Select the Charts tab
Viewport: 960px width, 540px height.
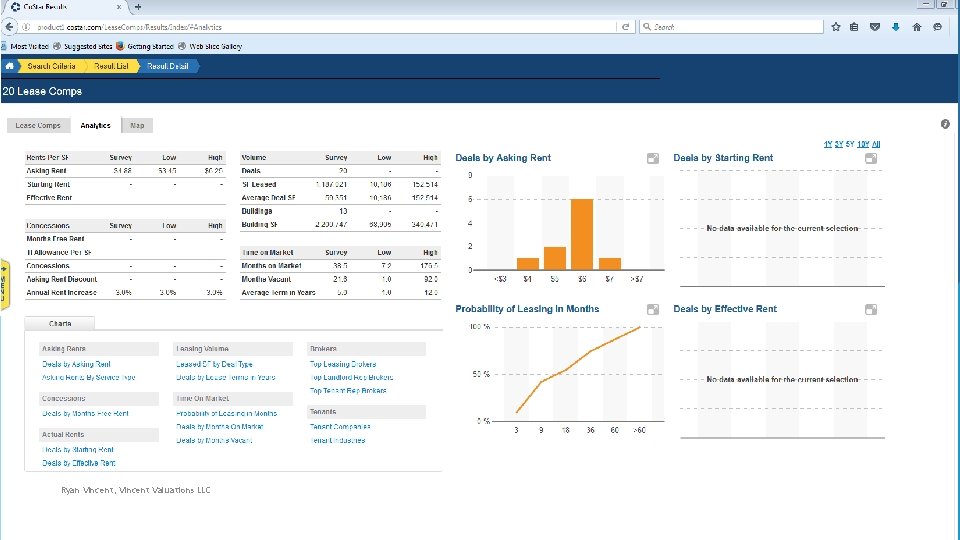[x=60, y=323]
